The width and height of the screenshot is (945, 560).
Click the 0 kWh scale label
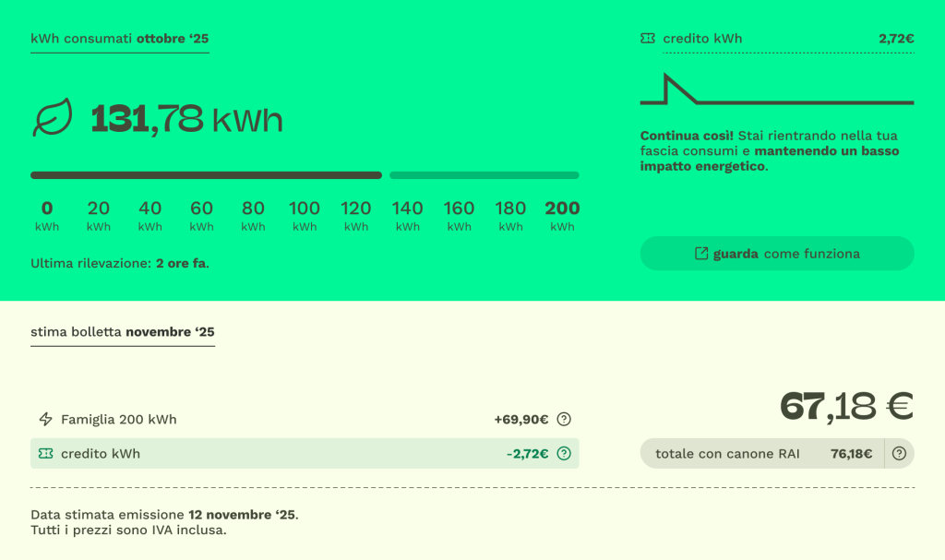[47, 216]
